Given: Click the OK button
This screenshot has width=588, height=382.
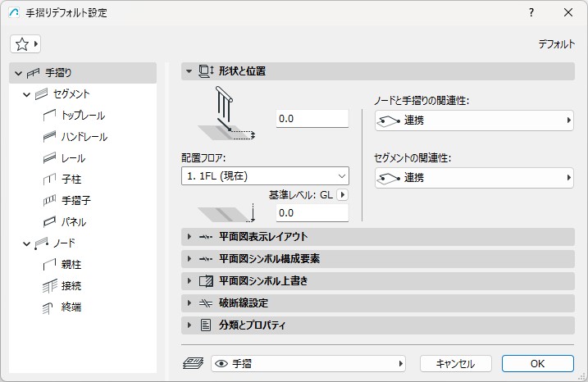Looking at the screenshot, I should 537,363.
